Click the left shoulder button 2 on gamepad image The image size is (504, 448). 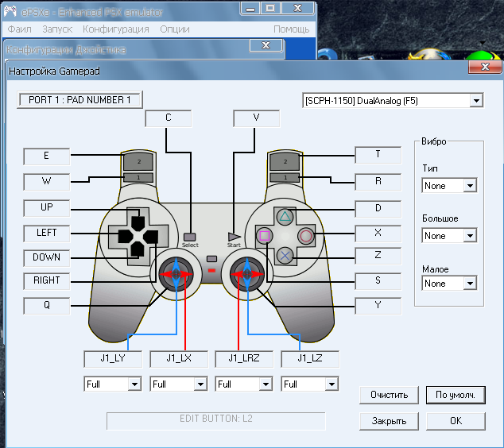[x=138, y=161]
